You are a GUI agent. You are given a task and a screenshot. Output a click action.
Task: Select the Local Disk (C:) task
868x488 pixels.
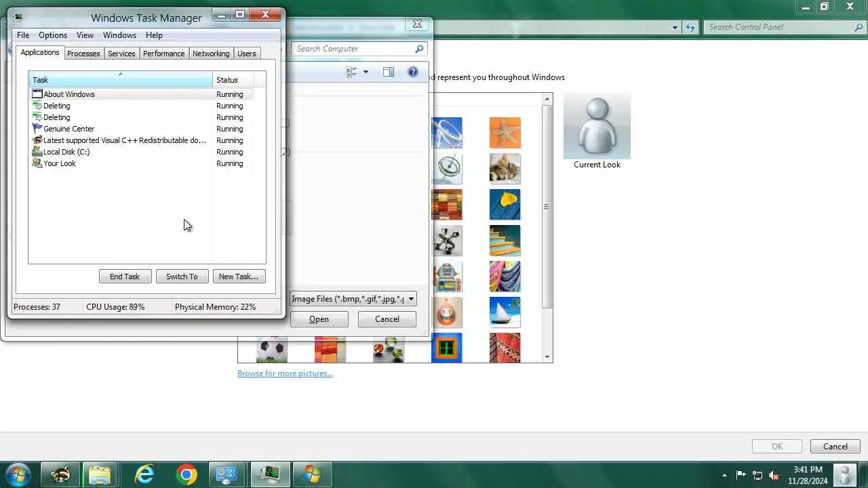tap(141, 152)
